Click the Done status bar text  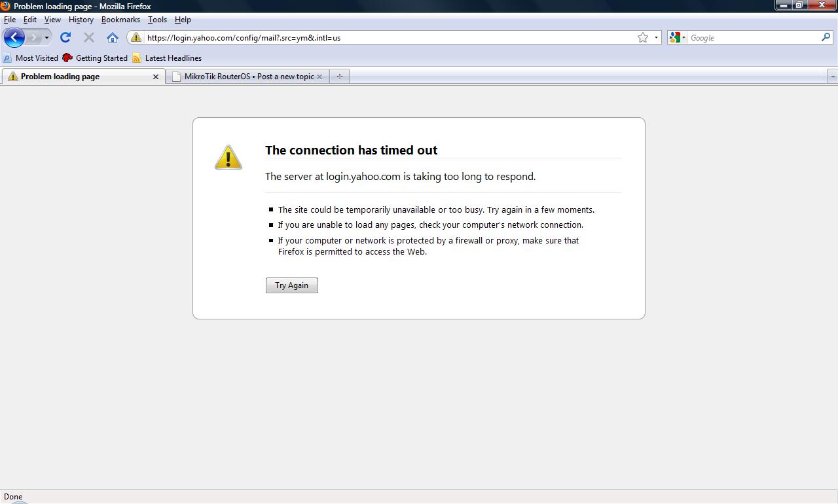point(13,497)
